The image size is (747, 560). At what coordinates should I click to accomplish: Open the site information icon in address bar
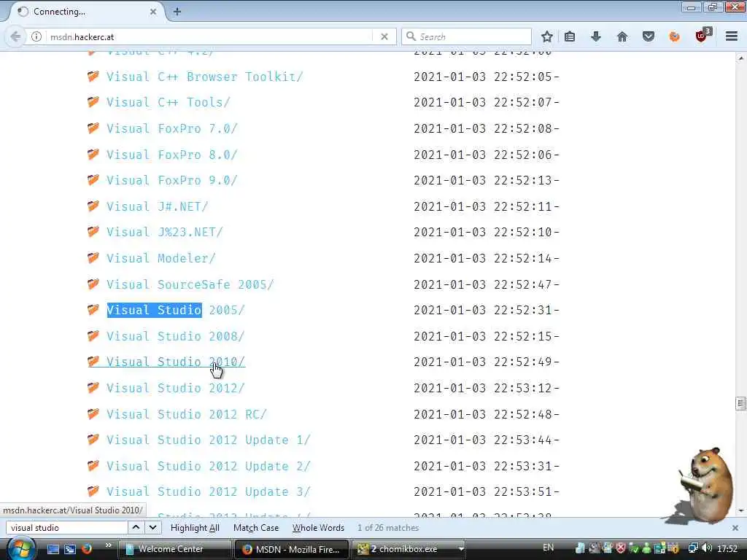click(x=36, y=36)
